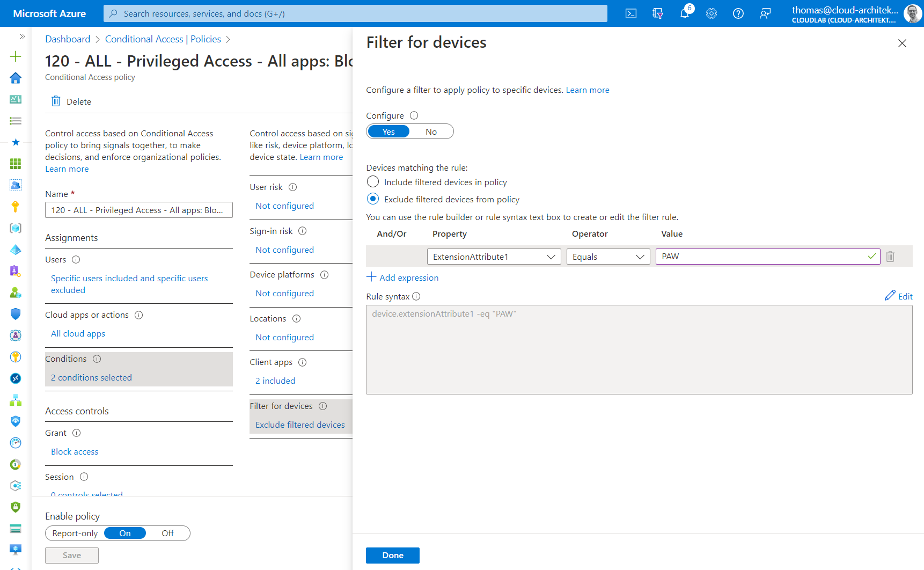The image size is (924, 570).
Task: Open the notifications bell
Action: (685, 13)
